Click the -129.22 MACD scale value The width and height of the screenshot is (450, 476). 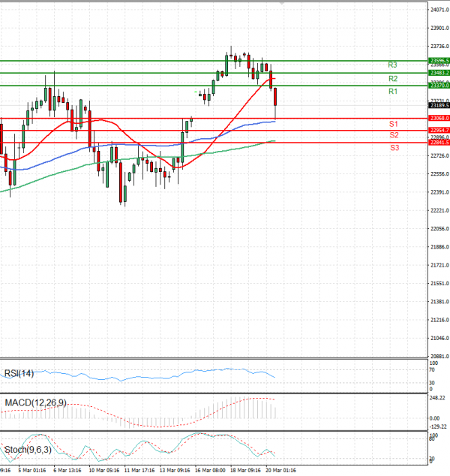[x=439, y=426]
